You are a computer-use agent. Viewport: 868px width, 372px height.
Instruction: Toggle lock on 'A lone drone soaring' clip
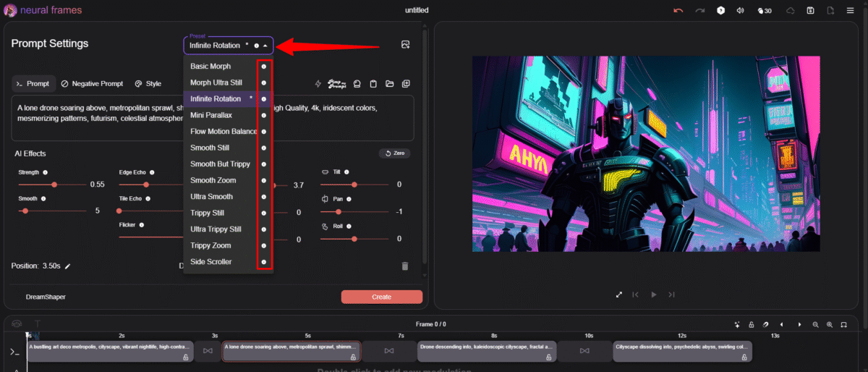click(353, 357)
